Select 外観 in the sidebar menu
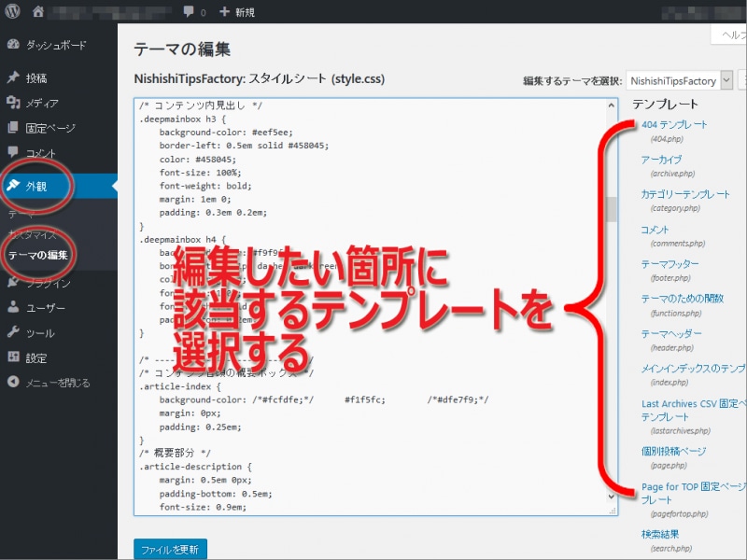The image size is (747, 560). 36,186
